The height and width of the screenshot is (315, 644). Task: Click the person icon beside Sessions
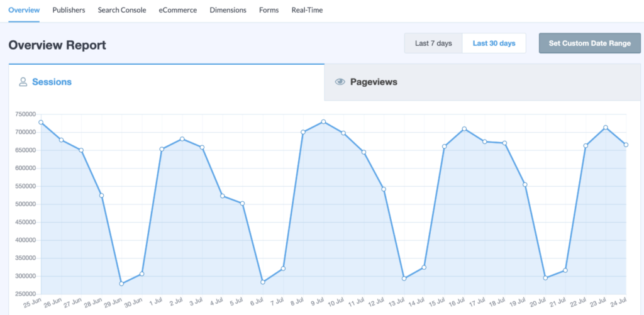[x=23, y=82]
